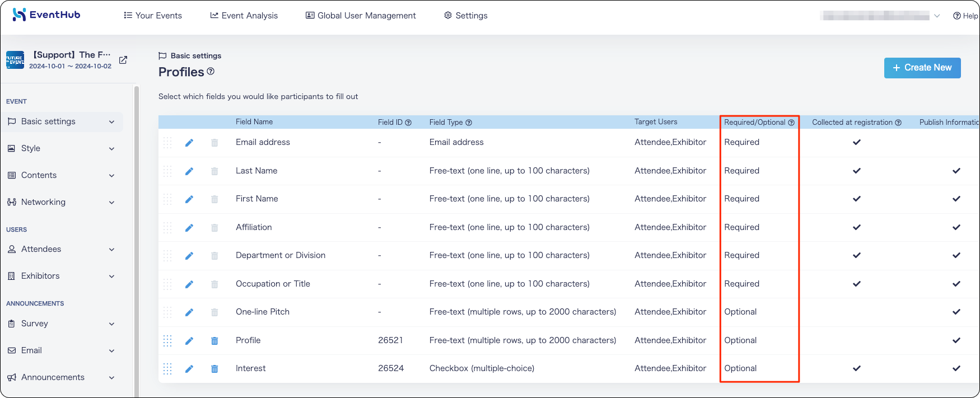
Task: Click the Required/Optional help icon
Action: pos(791,123)
